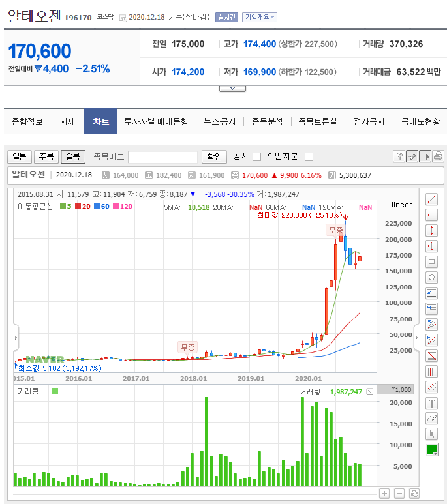The height and width of the screenshot is (504, 447).
Task: Switch to 주봉 weekly candles
Action: tap(46, 157)
